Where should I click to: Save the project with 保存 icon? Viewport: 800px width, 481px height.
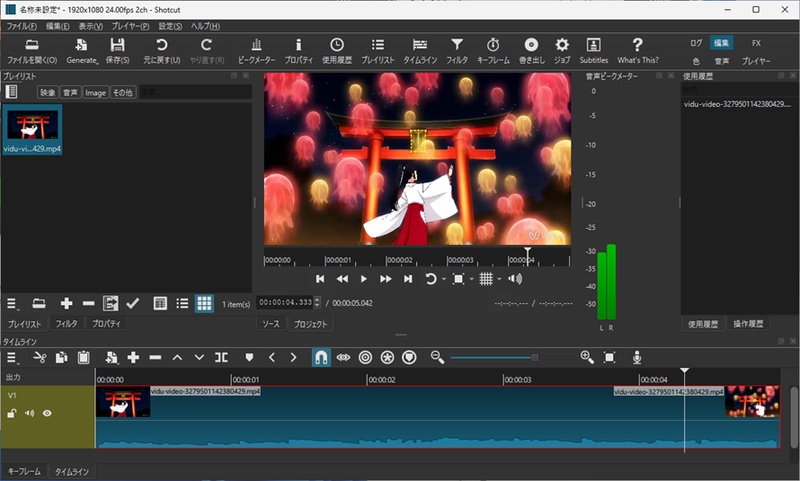click(x=117, y=51)
